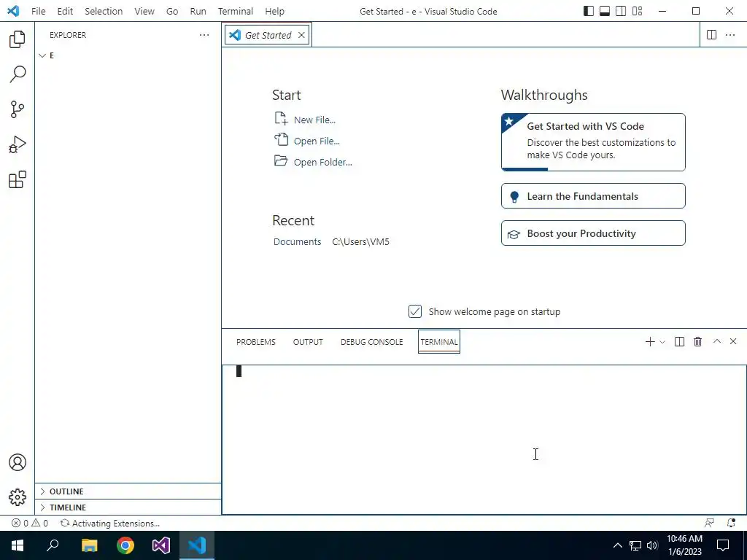The width and height of the screenshot is (747, 560).
Task: Switch to the Debug Console tab
Action: click(x=371, y=342)
